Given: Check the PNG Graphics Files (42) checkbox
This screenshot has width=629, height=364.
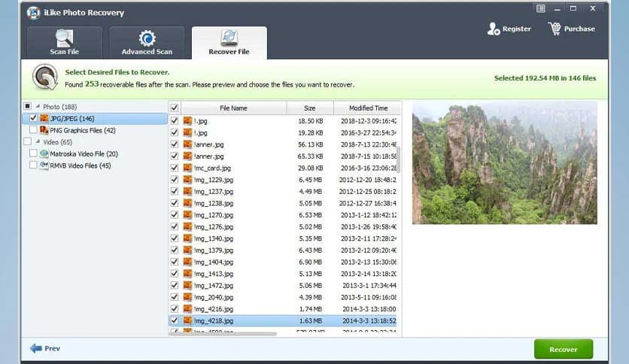Looking at the screenshot, I should (33, 130).
